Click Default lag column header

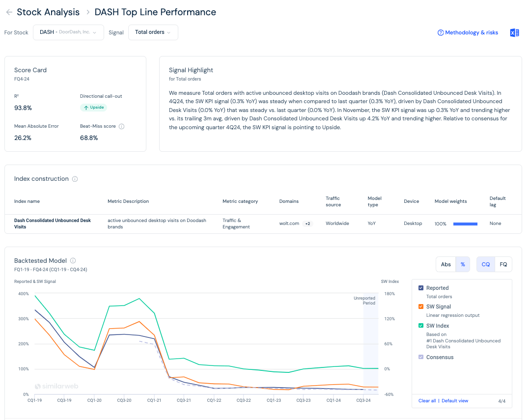[x=498, y=201]
